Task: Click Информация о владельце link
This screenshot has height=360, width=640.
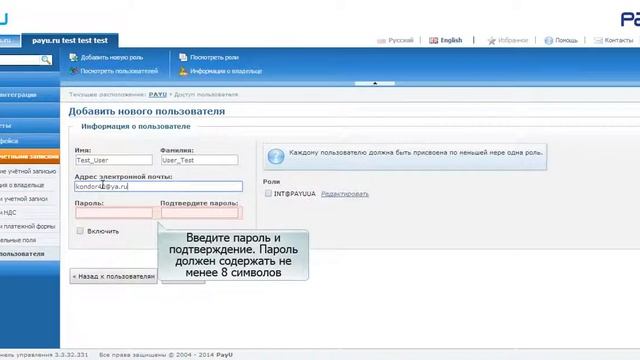Action: pos(226,71)
